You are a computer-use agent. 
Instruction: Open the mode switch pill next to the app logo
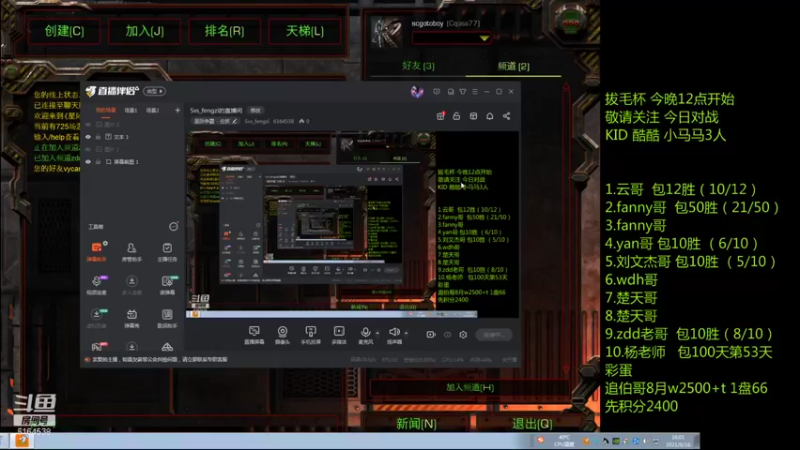(154, 91)
